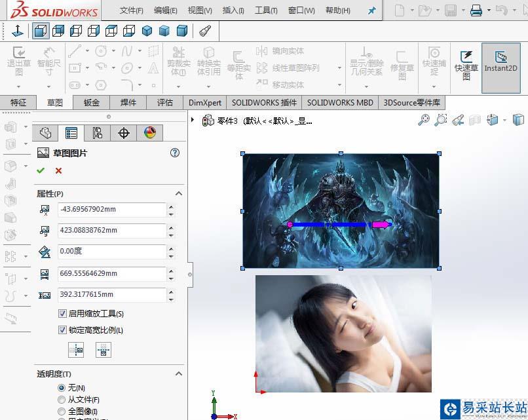Collapse the 属性(P) section

[179, 194]
